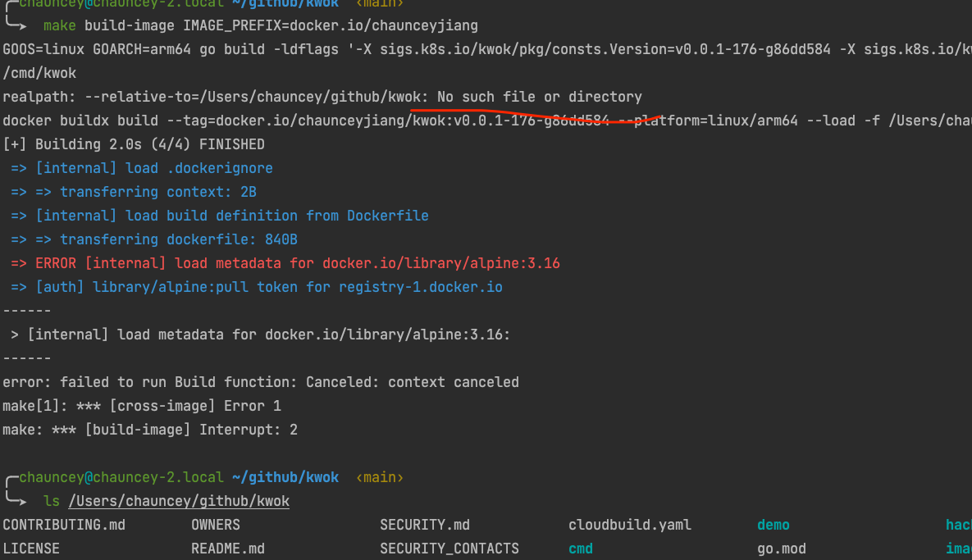Screen dimensions: 972x560
Task: Click 'cloudbuild.yaml' file name
Action: click(630, 526)
